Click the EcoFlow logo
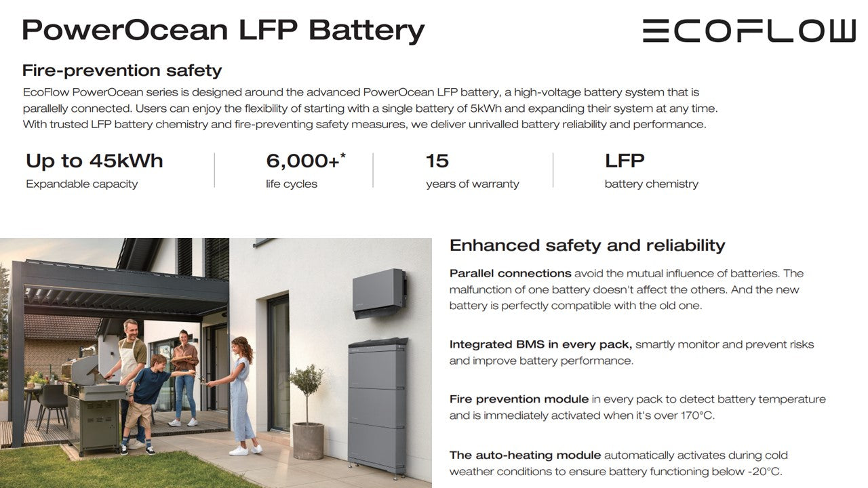Image resolution: width=868 pixels, height=488 pixels. [x=749, y=31]
